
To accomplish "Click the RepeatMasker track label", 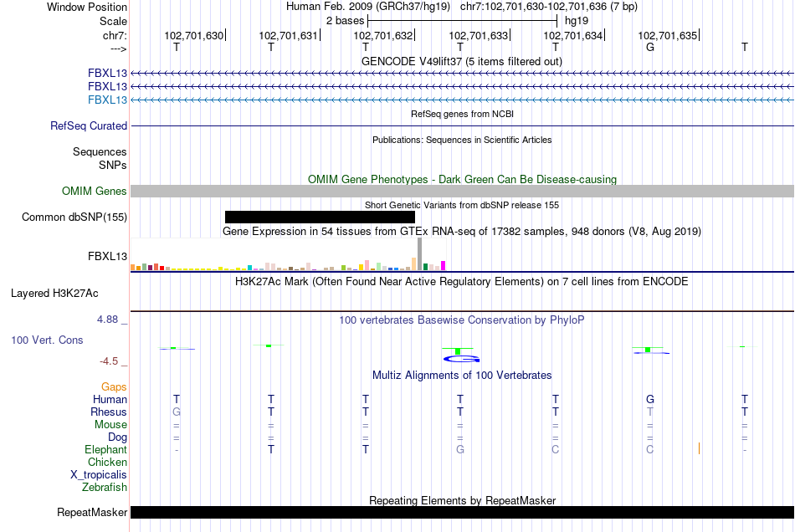I will (92, 512).
